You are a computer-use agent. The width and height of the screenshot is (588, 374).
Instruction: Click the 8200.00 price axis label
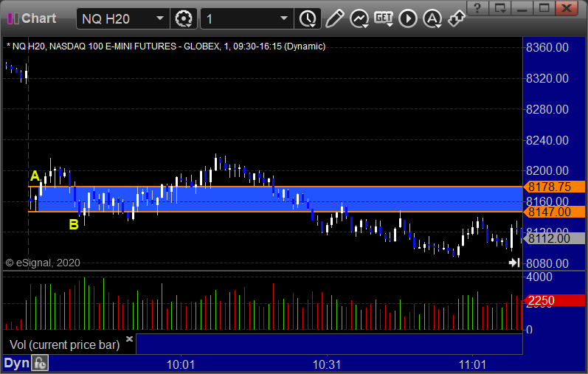click(547, 171)
